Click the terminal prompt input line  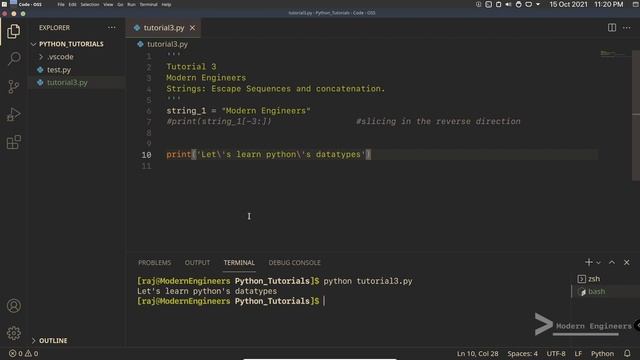[324, 301]
